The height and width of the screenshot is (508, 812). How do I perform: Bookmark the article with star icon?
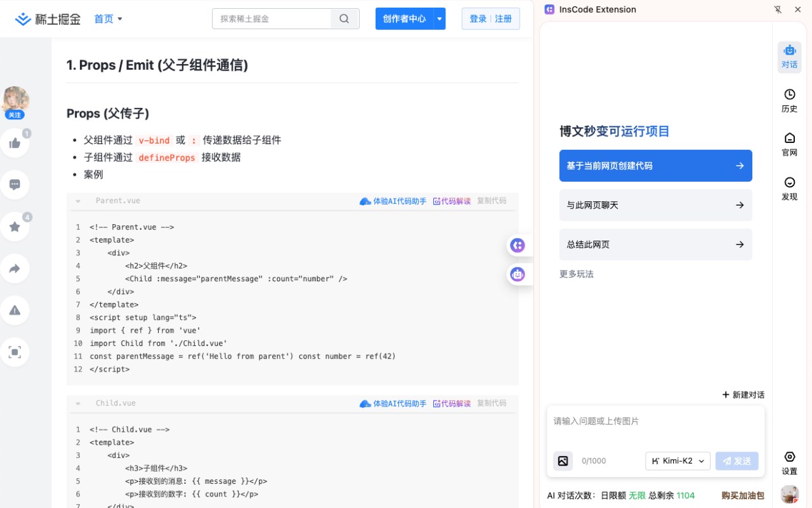coord(15,227)
